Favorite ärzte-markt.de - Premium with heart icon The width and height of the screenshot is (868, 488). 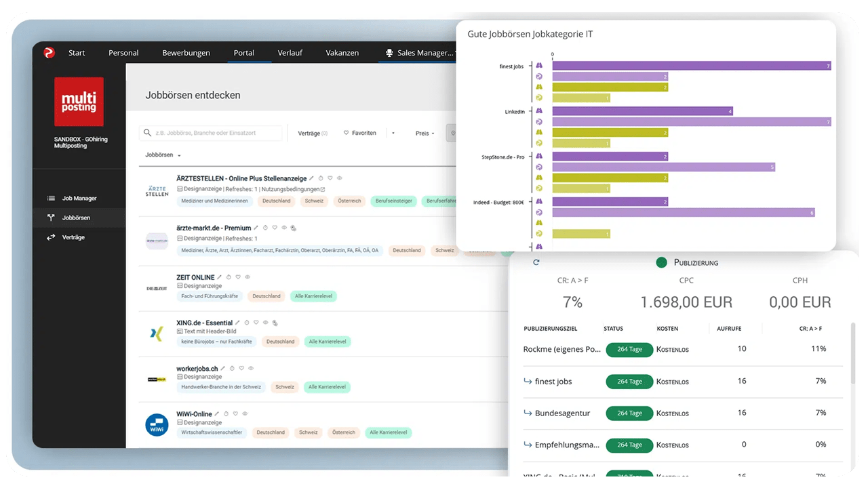click(275, 228)
